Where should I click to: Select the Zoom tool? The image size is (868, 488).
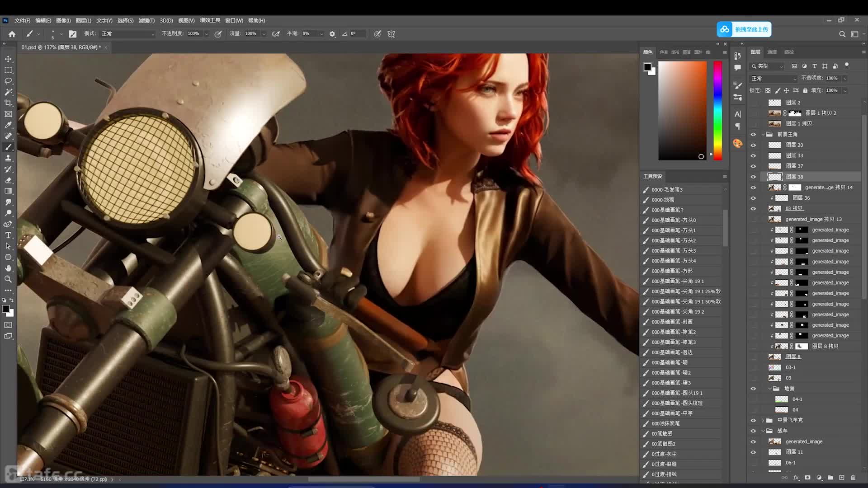coord(8,279)
